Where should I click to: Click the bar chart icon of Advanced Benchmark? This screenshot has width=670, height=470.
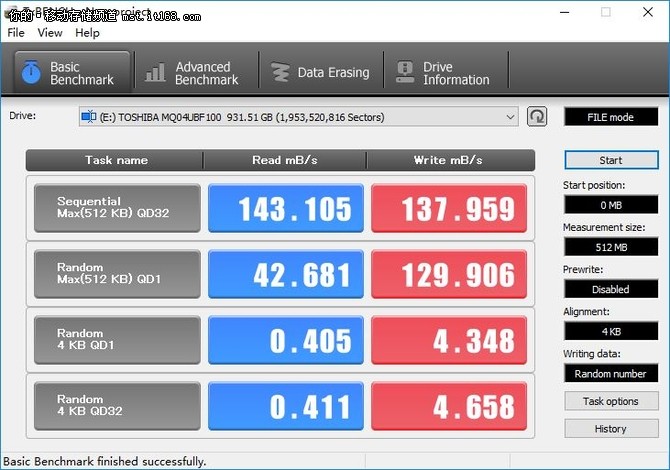click(x=155, y=72)
